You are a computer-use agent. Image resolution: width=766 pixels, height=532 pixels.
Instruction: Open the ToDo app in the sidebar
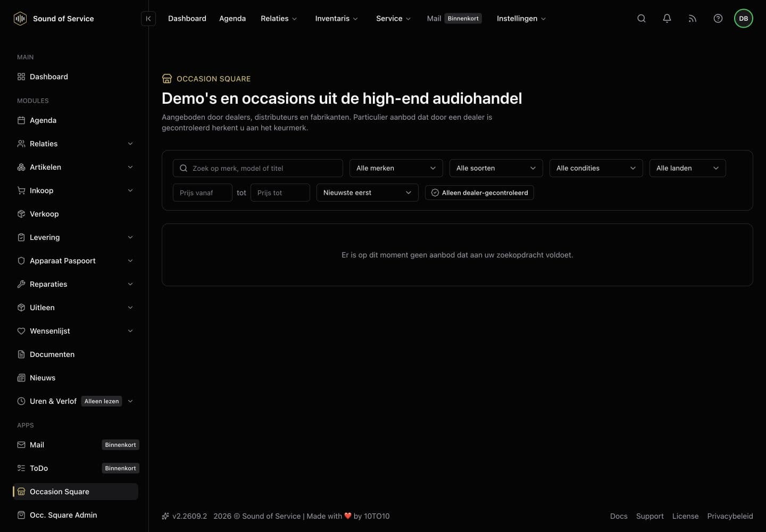tap(76, 468)
